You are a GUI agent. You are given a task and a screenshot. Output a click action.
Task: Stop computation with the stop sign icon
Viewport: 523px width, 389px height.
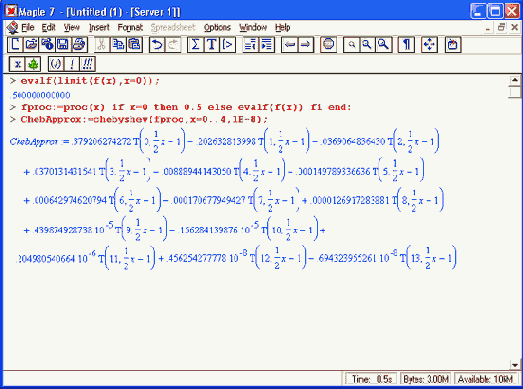tap(329, 44)
